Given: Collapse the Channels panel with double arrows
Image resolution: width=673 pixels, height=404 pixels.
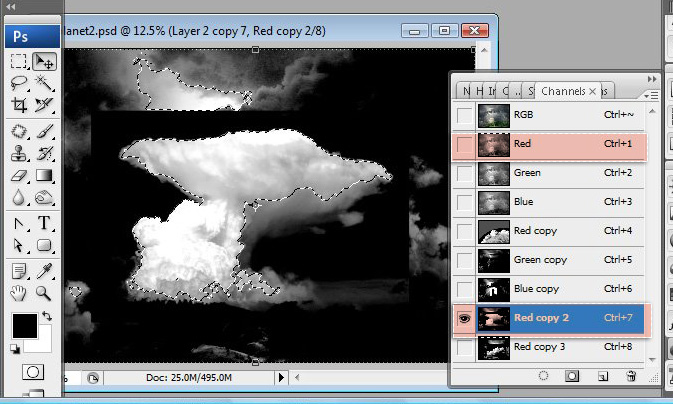Looking at the screenshot, I should click(652, 79).
